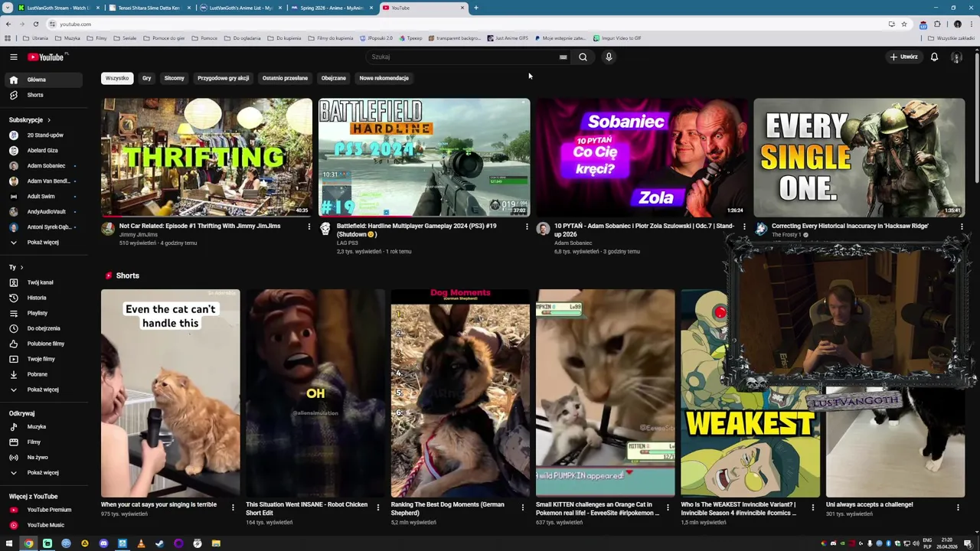Open Steam from the taskbar
Screen dimensions: 980x551
[159, 543]
